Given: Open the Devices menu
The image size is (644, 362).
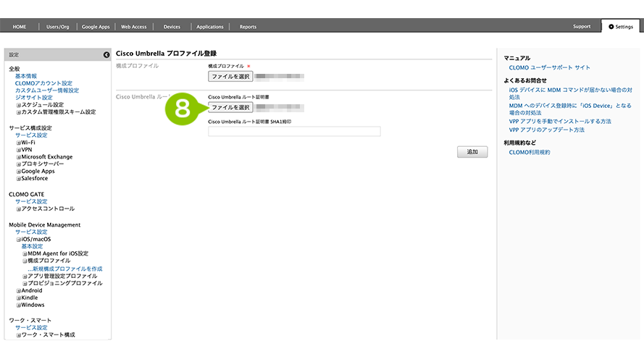Looking at the screenshot, I should [172, 27].
